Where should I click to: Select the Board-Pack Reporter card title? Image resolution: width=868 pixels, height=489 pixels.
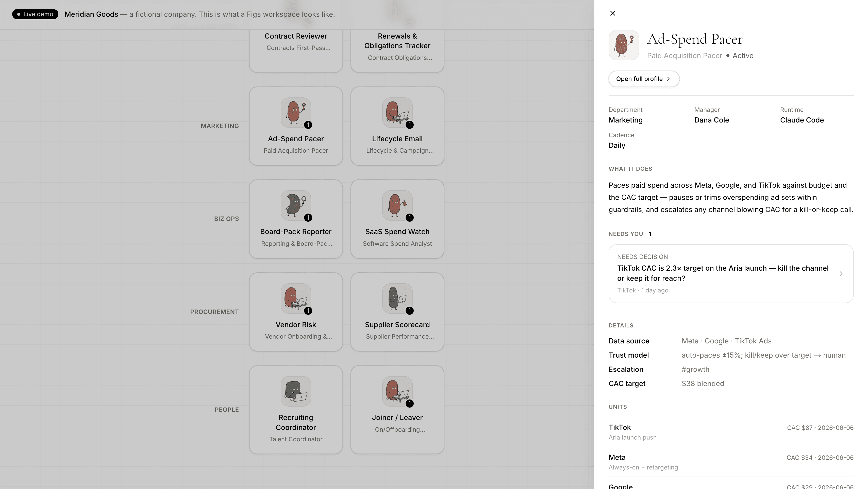295,232
